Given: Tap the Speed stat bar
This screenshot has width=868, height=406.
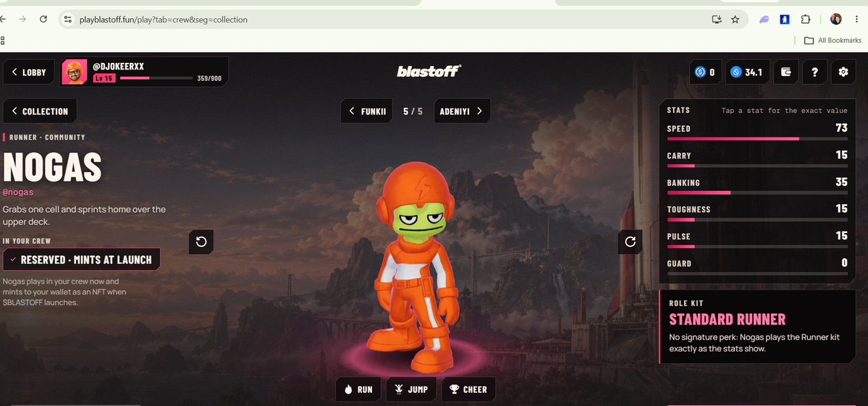Looking at the screenshot, I should pyautogui.click(x=757, y=139).
